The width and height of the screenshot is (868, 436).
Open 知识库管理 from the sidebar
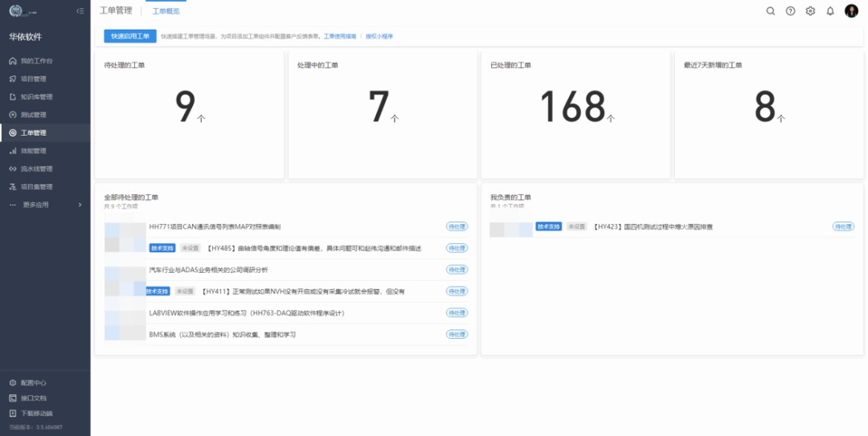click(36, 97)
